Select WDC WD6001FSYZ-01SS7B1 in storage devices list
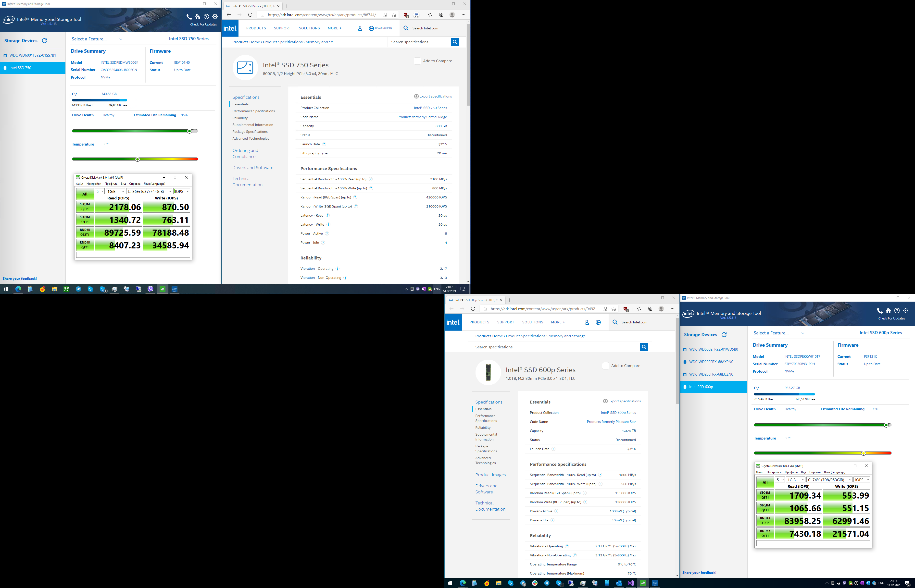The height and width of the screenshot is (588, 915). click(33, 55)
